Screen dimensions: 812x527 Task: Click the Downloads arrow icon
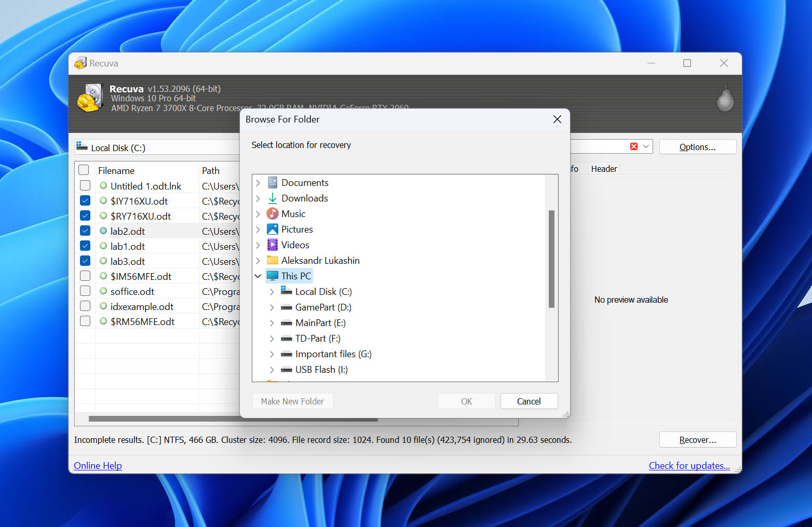[273, 198]
